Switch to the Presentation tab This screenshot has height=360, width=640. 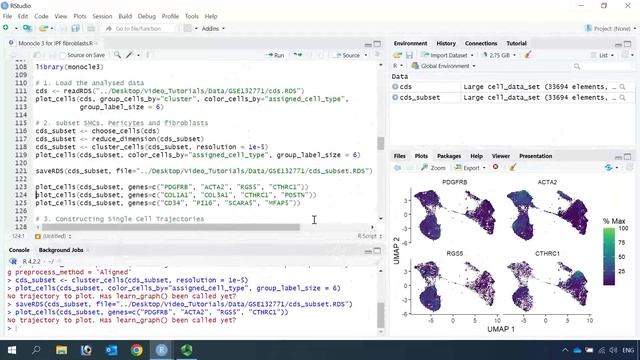536,156
